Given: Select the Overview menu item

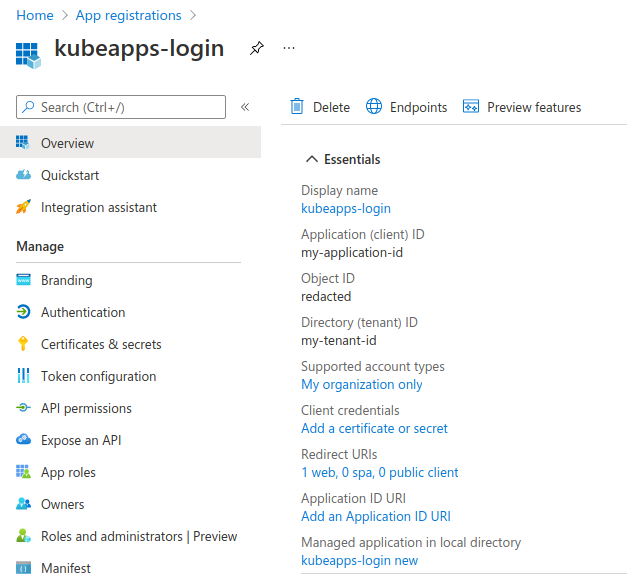Looking at the screenshot, I should (130, 143).
